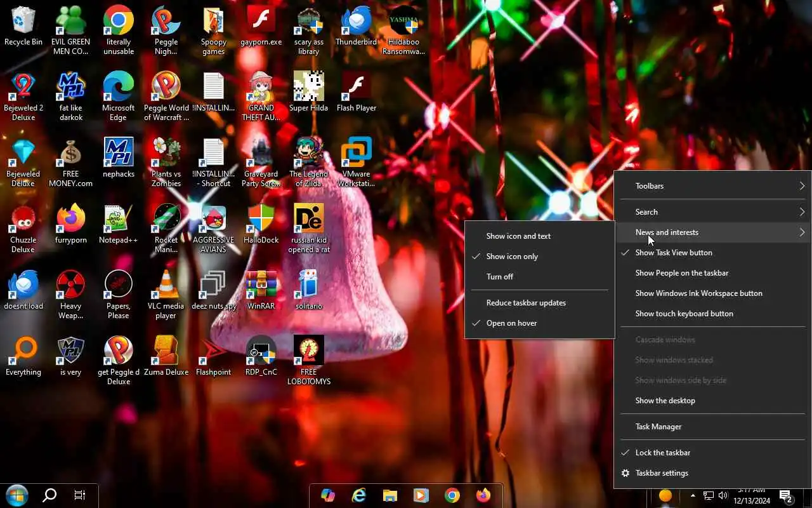Enable Show Windows Ink Workspace button
The height and width of the screenshot is (508, 812).
[712, 293]
